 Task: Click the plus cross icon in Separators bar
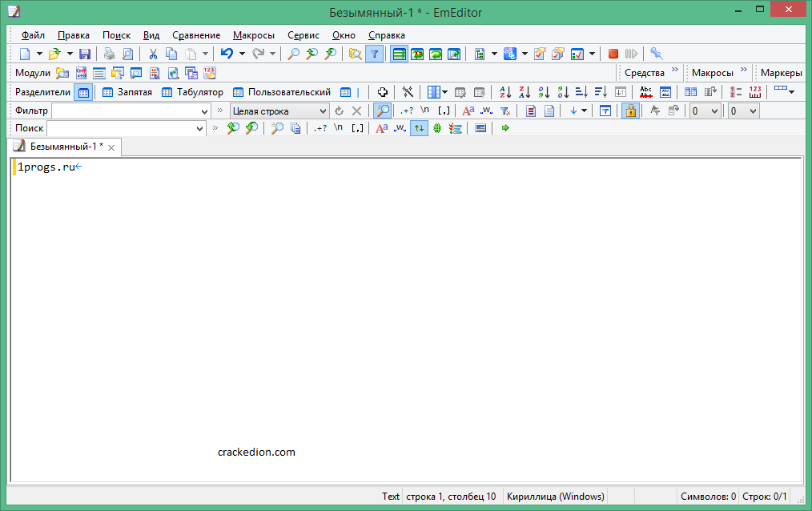tap(383, 92)
